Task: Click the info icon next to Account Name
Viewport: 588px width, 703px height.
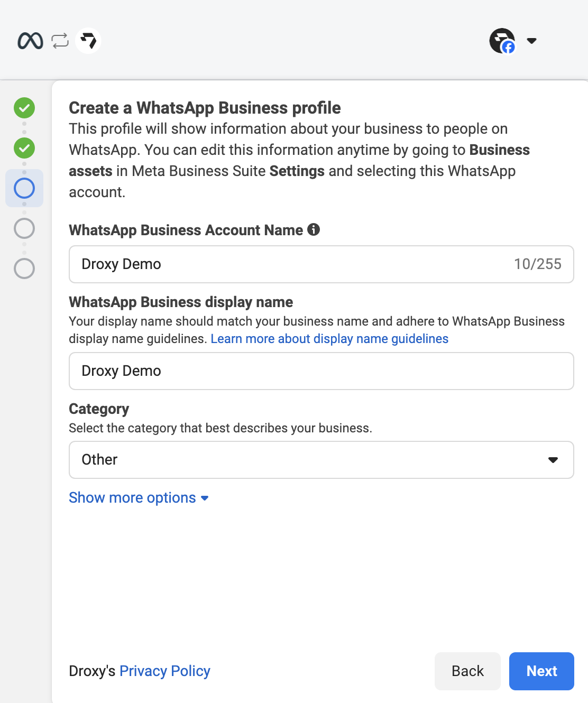Action: [314, 229]
